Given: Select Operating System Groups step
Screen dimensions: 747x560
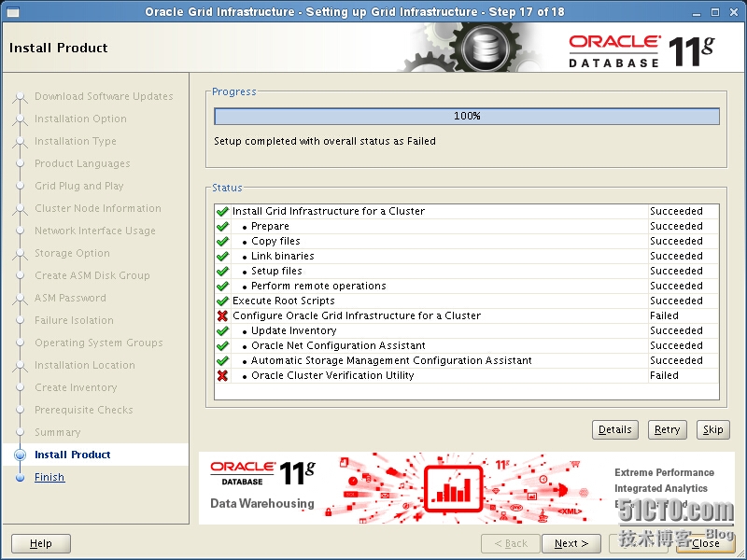Looking at the screenshot, I should tap(99, 343).
